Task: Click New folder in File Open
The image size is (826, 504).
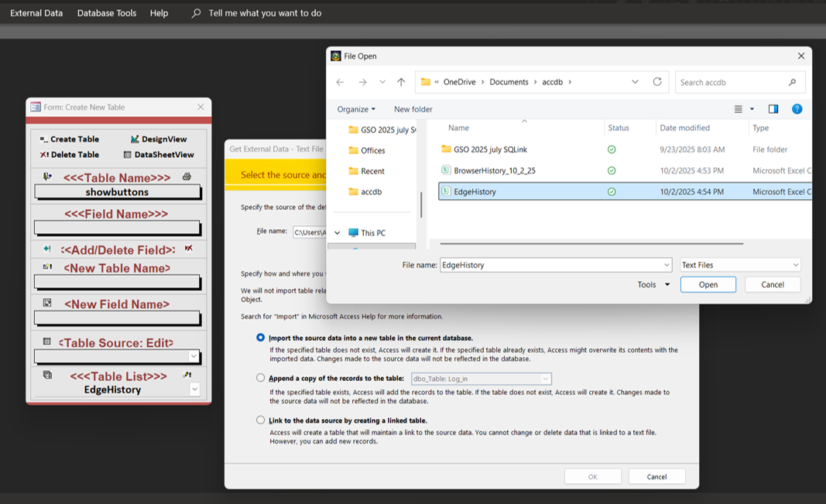Action: point(413,109)
